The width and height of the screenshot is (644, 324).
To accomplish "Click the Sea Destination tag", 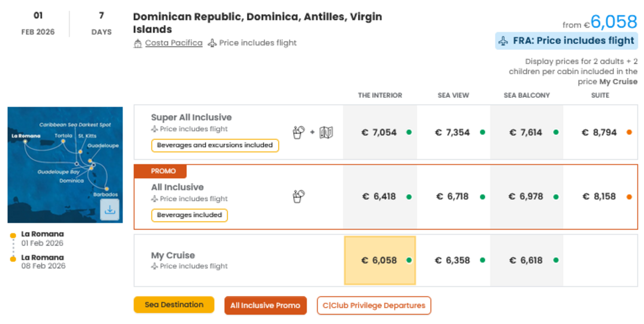I will pyautogui.click(x=174, y=305).
